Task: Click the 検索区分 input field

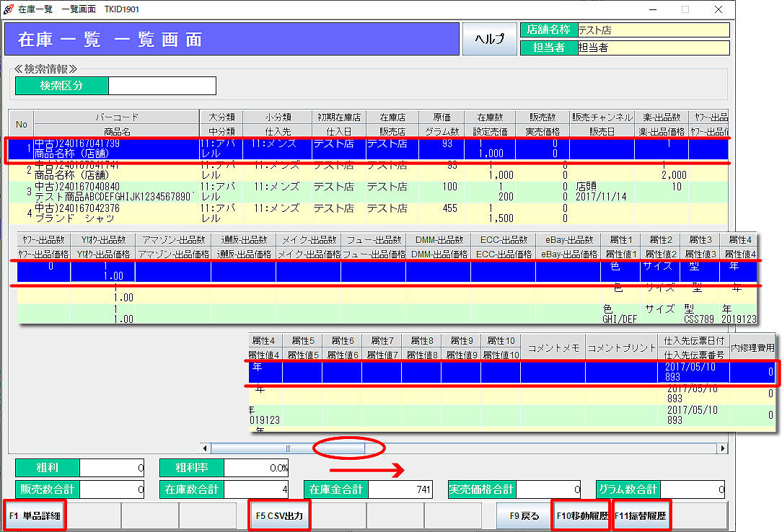Action: click(162, 86)
